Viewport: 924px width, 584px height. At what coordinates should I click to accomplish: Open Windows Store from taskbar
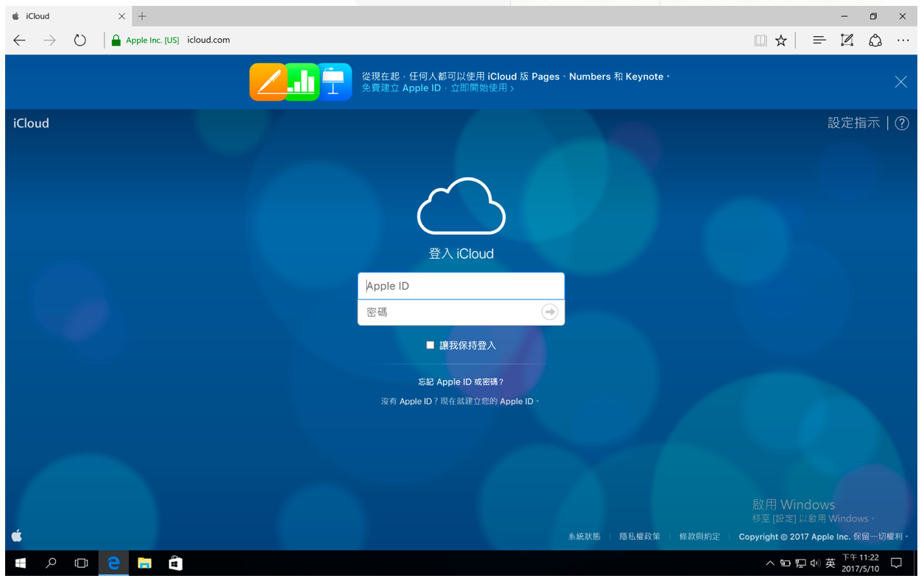pyautogui.click(x=175, y=563)
